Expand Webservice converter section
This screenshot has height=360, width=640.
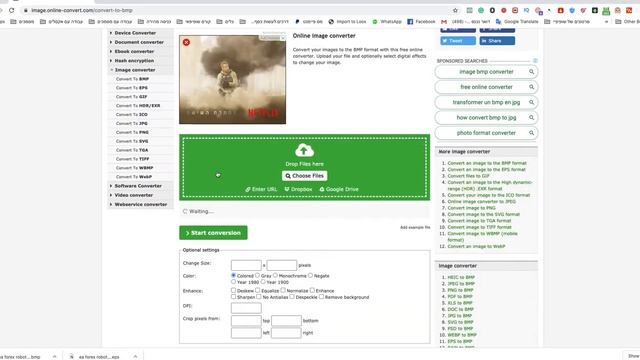click(x=140, y=204)
